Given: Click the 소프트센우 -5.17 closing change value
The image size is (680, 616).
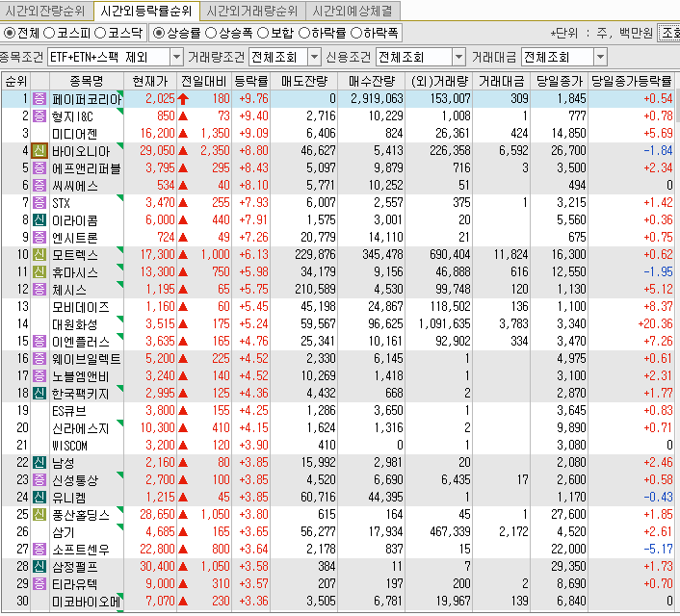Looking at the screenshot, I should tap(658, 550).
